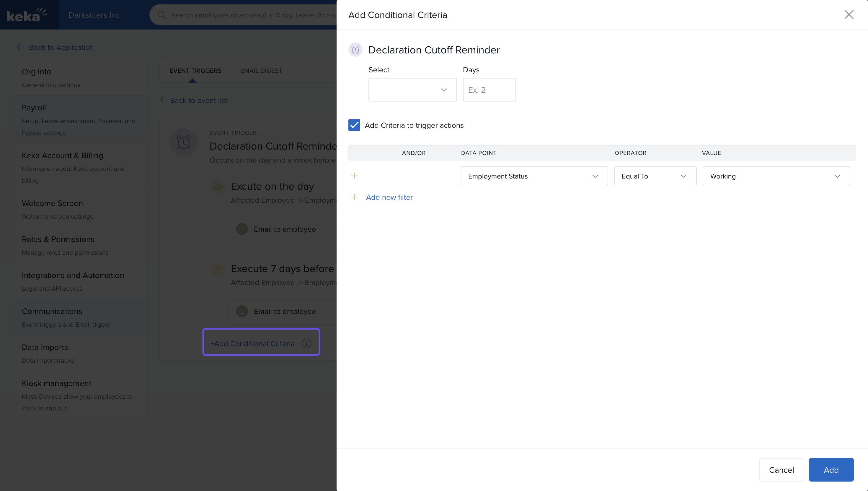The image size is (868, 491).
Task: Focus the Days input field
Action: [x=489, y=90]
